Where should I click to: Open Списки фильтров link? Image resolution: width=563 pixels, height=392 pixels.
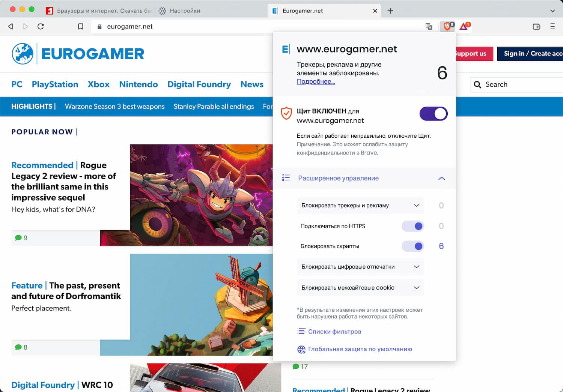[334, 332]
